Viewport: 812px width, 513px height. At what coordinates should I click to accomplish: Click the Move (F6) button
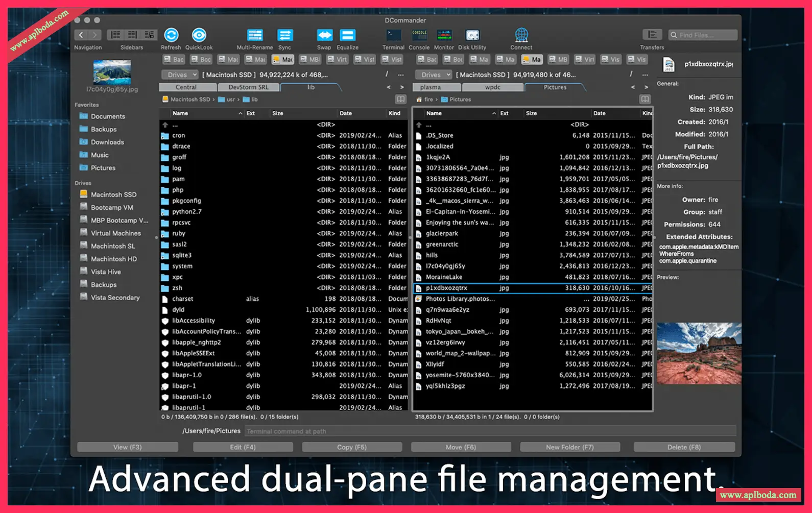click(x=461, y=447)
